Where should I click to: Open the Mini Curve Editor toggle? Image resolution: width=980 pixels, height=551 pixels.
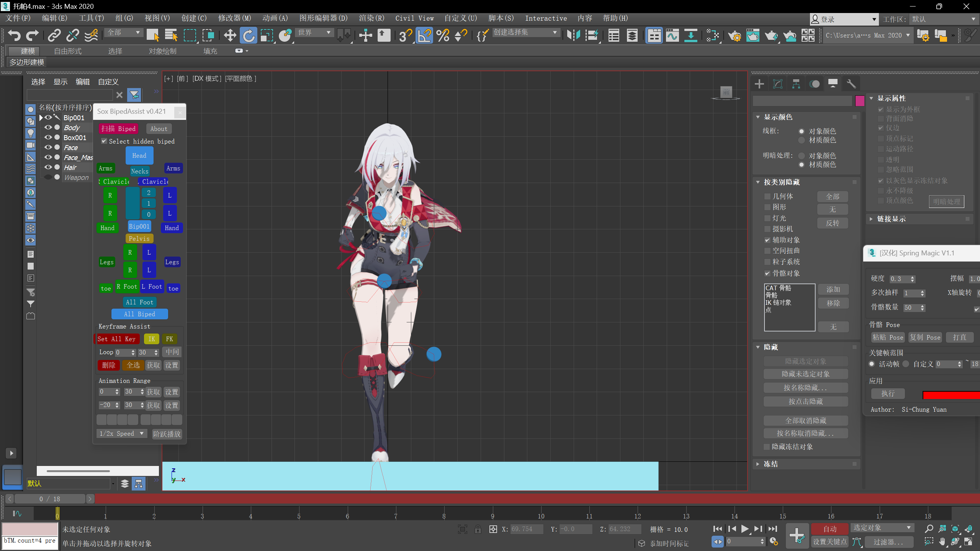17,513
